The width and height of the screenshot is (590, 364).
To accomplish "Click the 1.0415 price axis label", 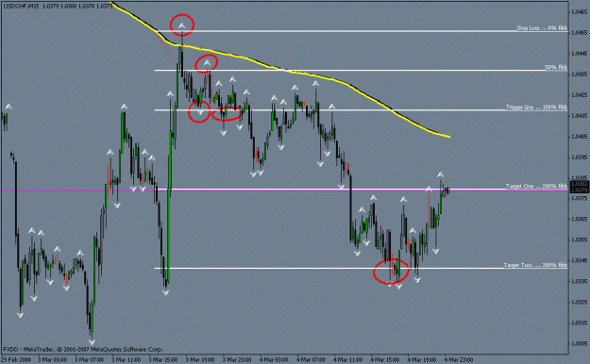I will [579, 115].
